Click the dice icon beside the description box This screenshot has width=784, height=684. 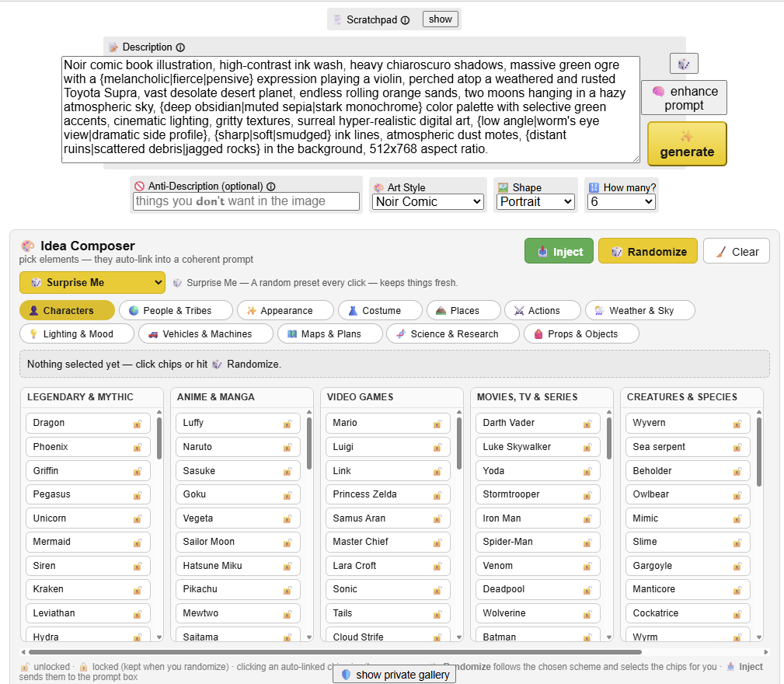(x=684, y=64)
